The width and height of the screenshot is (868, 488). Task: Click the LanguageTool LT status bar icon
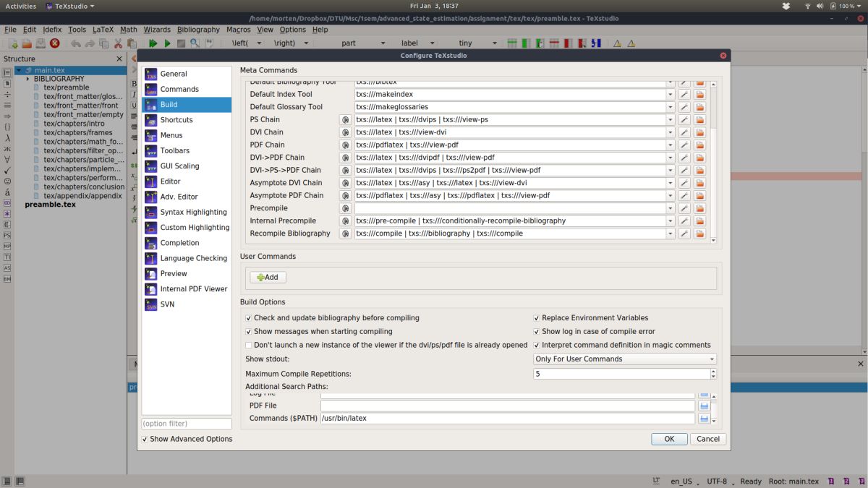pos(656,481)
